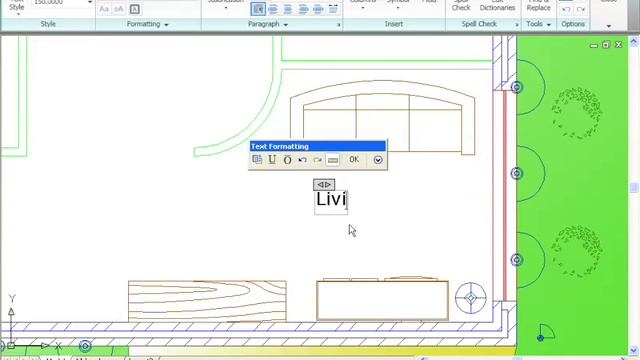Expand the Formatting panel arrow
640x360 pixels.
tap(166, 24)
